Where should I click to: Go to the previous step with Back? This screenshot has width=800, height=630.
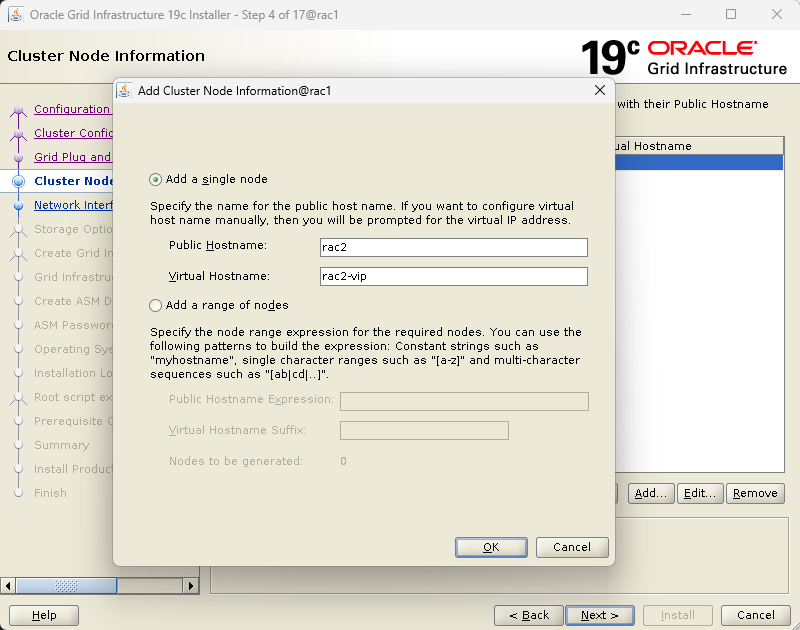coord(529,615)
